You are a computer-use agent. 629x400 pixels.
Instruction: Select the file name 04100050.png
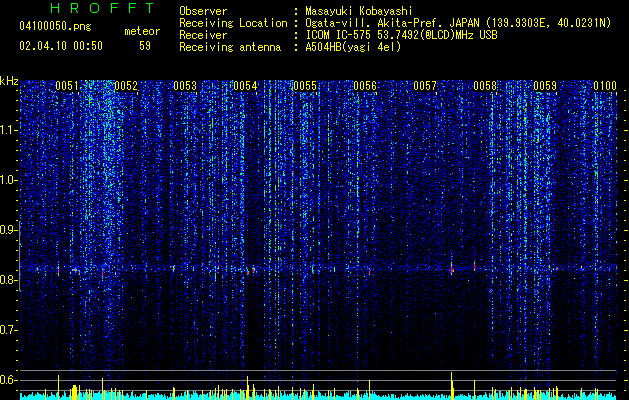55,27
